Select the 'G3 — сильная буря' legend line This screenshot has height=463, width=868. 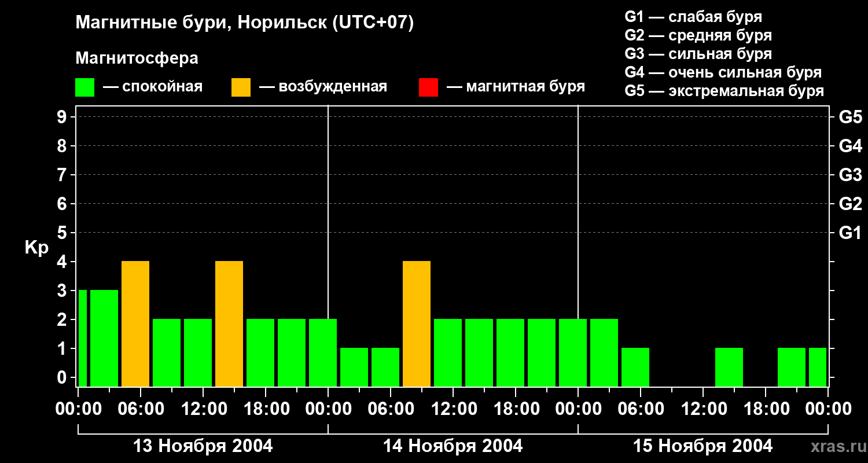(698, 54)
